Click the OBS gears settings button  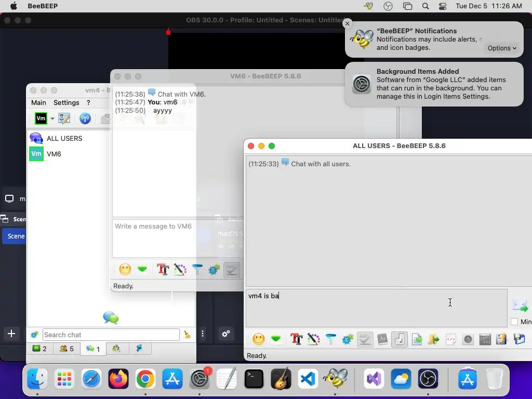tap(226, 334)
